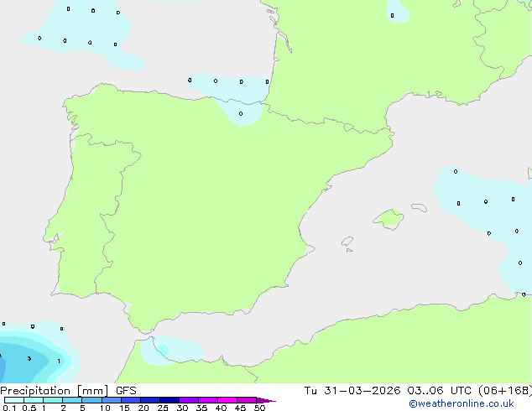Click the '[mm]' unit label
The image size is (532, 411).
93,391
